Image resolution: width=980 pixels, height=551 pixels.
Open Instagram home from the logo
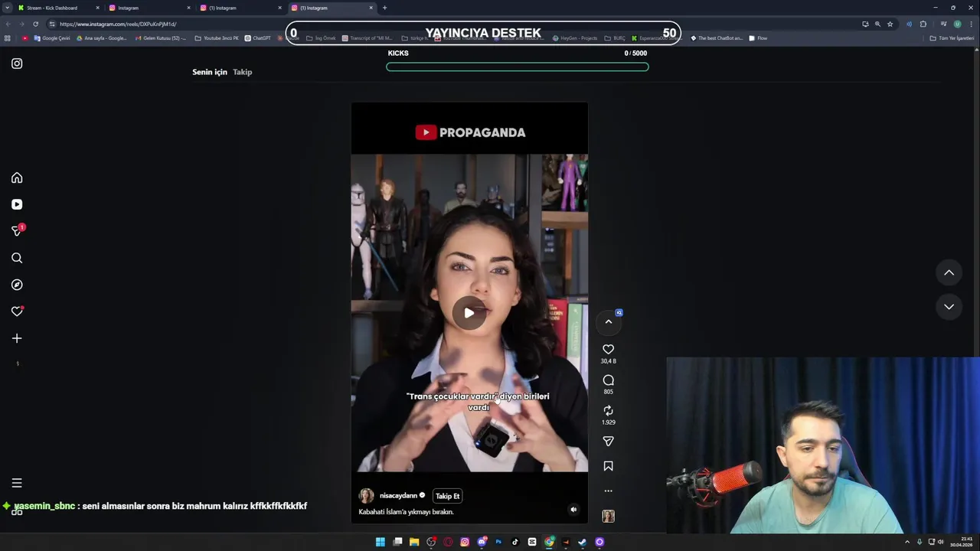[x=17, y=64]
